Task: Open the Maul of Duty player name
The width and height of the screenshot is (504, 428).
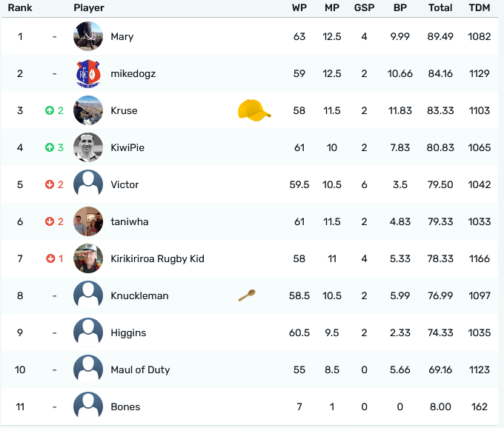Action: pos(139,370)
